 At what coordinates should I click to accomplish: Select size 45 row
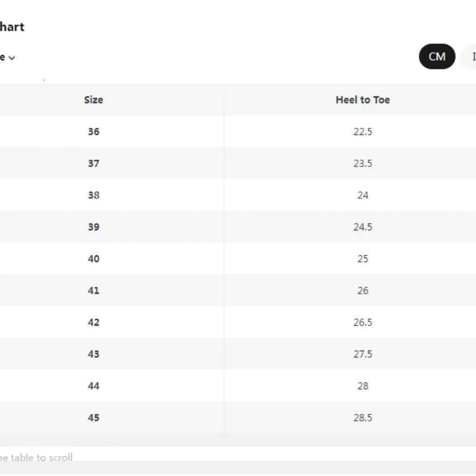pos(238,417)
